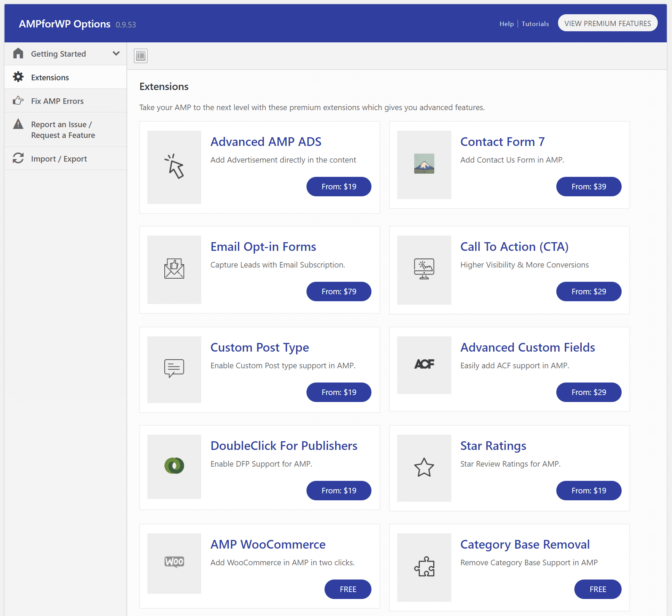
Task: Click the AMP WooCommerce FREE button
Action: click(349, 589)
